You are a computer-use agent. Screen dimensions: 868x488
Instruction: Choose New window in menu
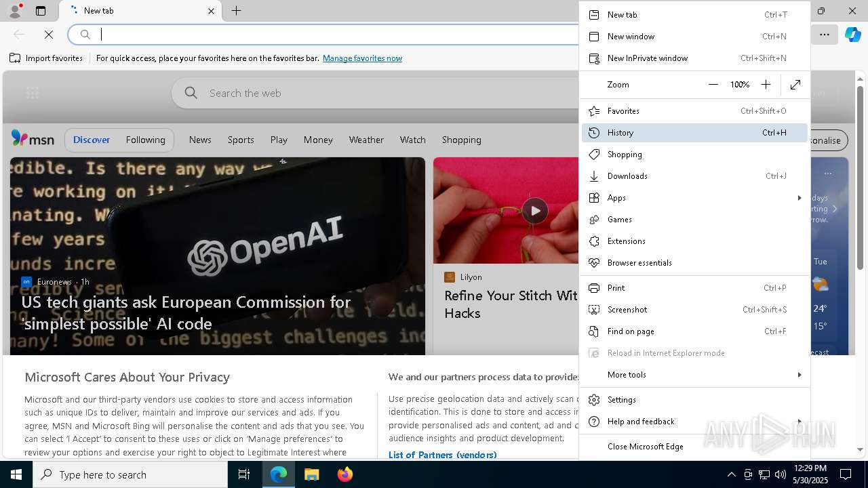point(694,37)
